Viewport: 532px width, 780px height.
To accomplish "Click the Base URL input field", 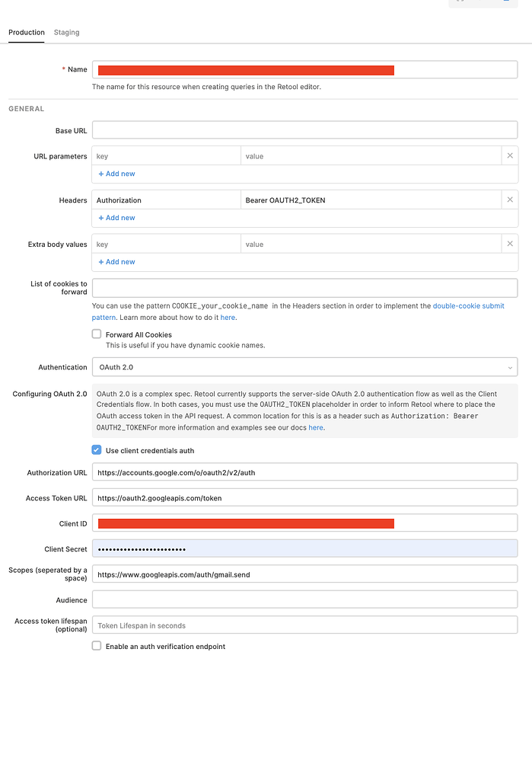I will 304,129.
